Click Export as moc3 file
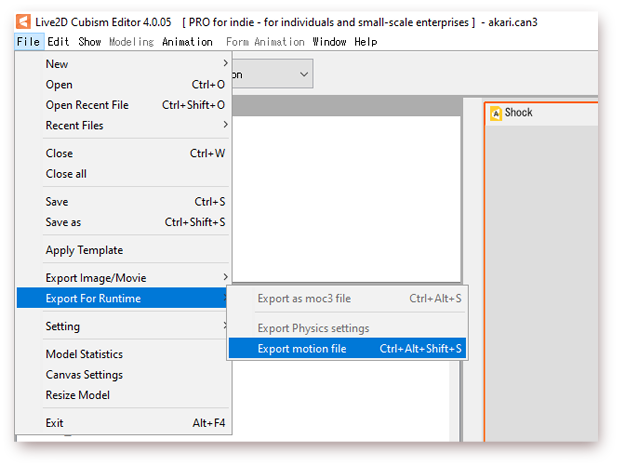628x463 pixels. coord(347,298)
